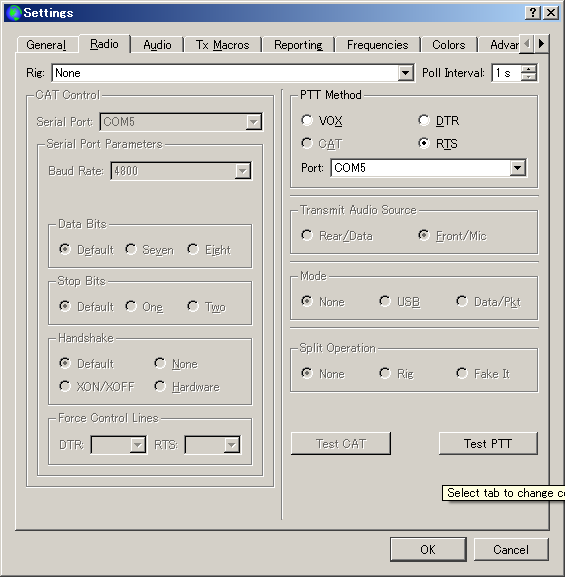Open the Frequencies tab
The height and width of the screenshot is (577, 565).
coord(378,45)
